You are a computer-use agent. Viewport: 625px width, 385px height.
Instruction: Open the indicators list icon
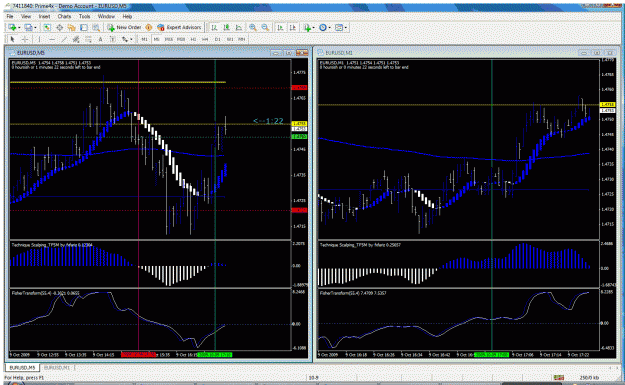(x=307, y=27)
